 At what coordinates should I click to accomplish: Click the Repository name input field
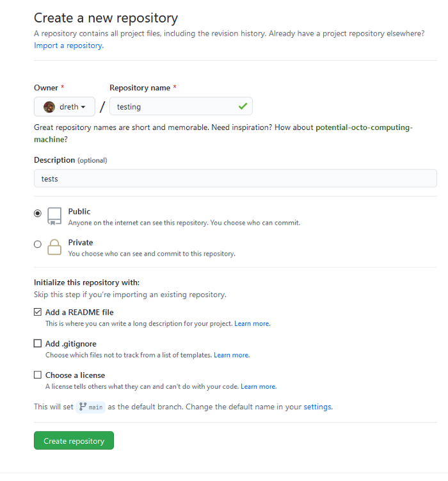(x=173, y=106)
